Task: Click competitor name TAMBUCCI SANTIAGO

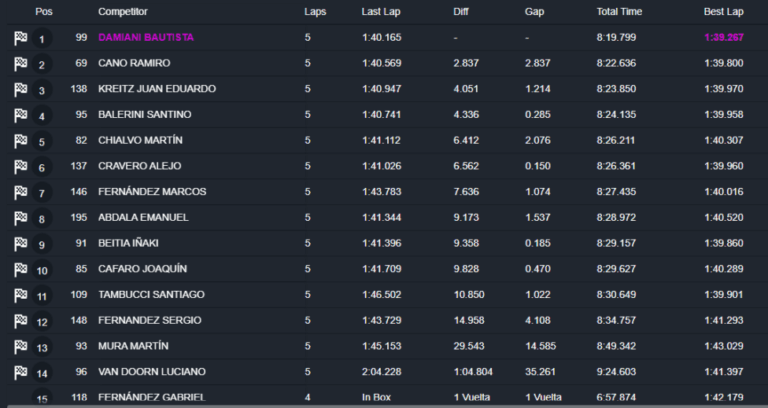Action: coord(151,295)
